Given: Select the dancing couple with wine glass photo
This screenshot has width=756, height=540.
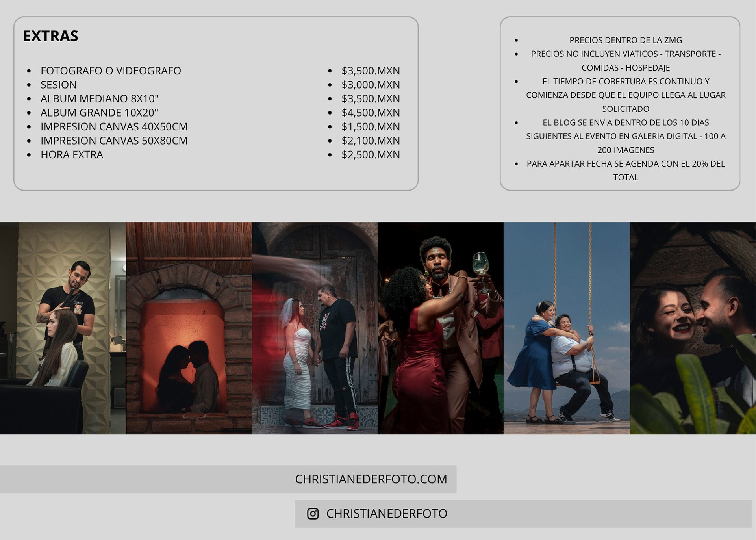Looking at the screenshot, I should 441,328.
